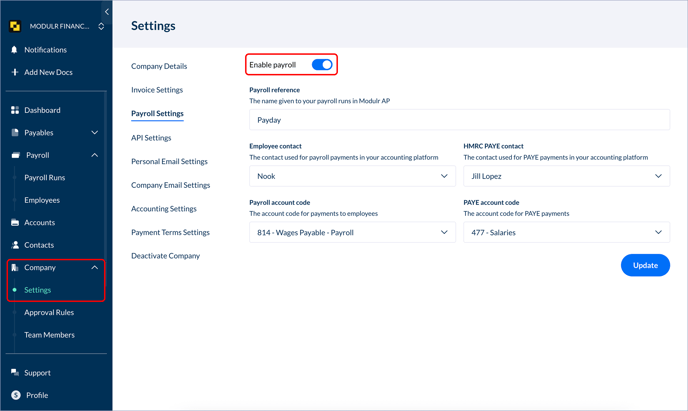
Task: Click the Notifications bell icon
Action: 15,50
